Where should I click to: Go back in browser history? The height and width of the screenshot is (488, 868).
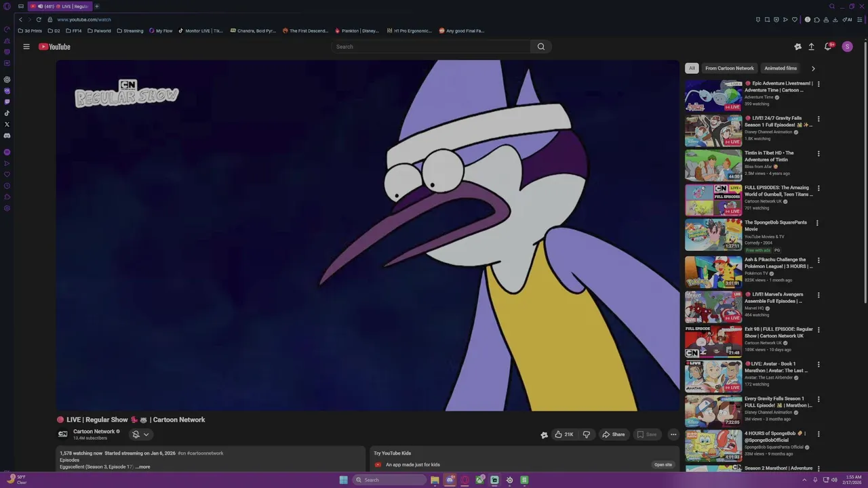point(20,20)
